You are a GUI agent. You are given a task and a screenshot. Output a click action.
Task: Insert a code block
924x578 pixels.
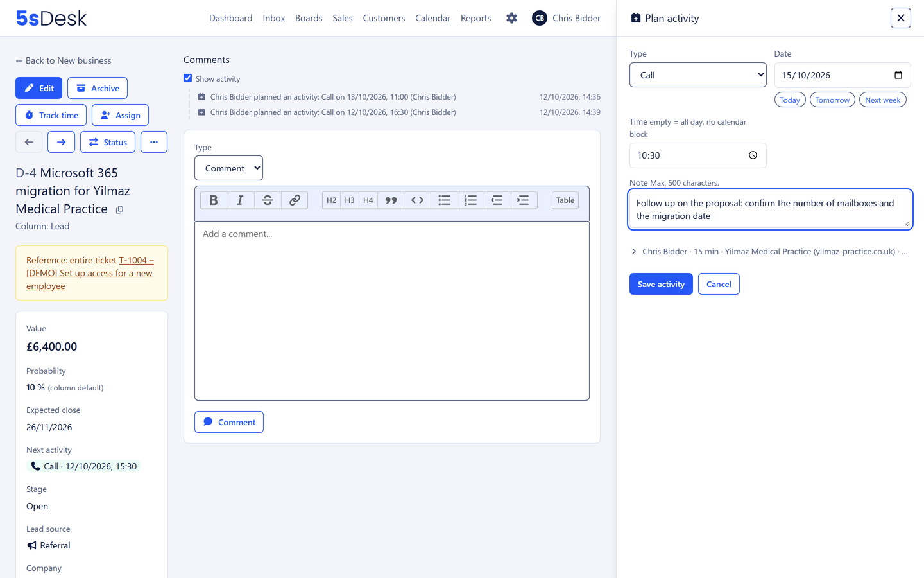click(x=417, y=200)
